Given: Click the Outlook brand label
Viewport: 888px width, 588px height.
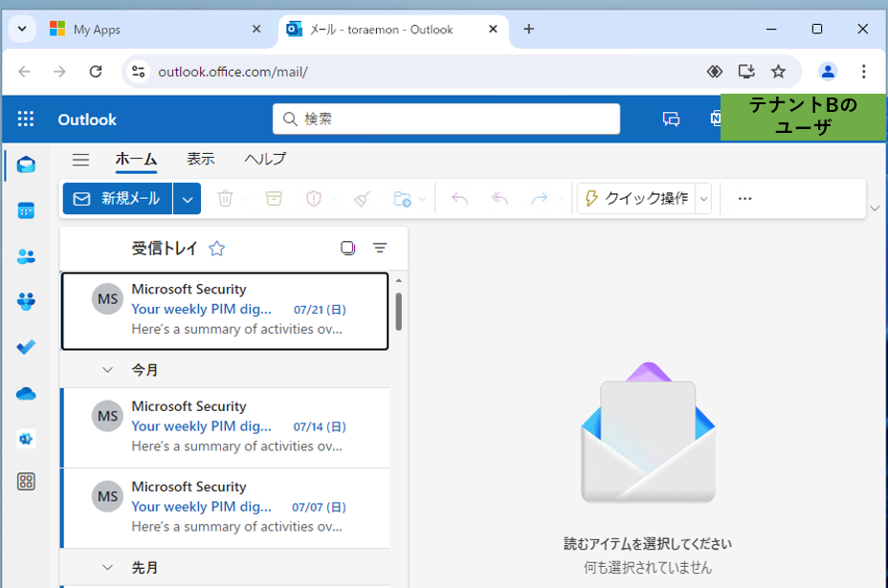Looking at the screenshot, I should click(87, 120).
